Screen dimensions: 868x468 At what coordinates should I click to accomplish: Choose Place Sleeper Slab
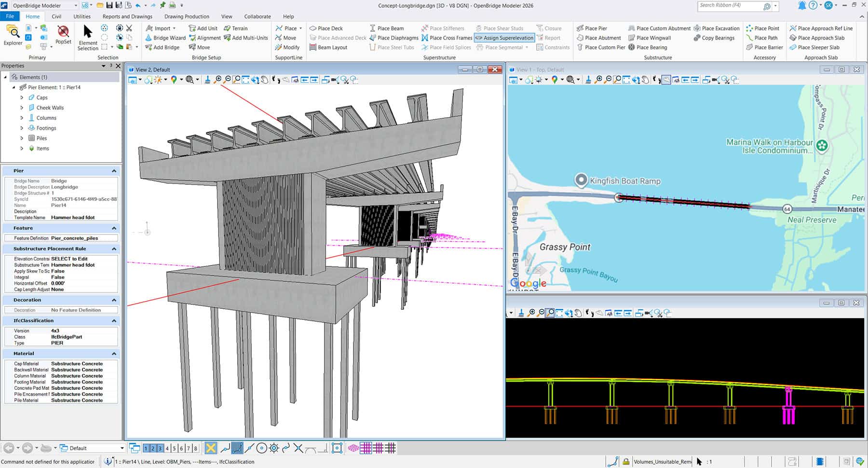[x=814, y=47]
